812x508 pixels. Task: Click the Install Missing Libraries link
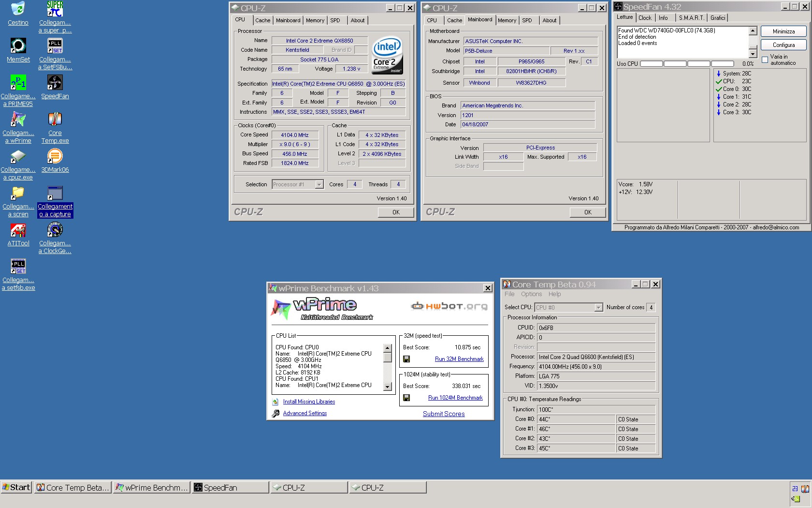click(309, 402)
